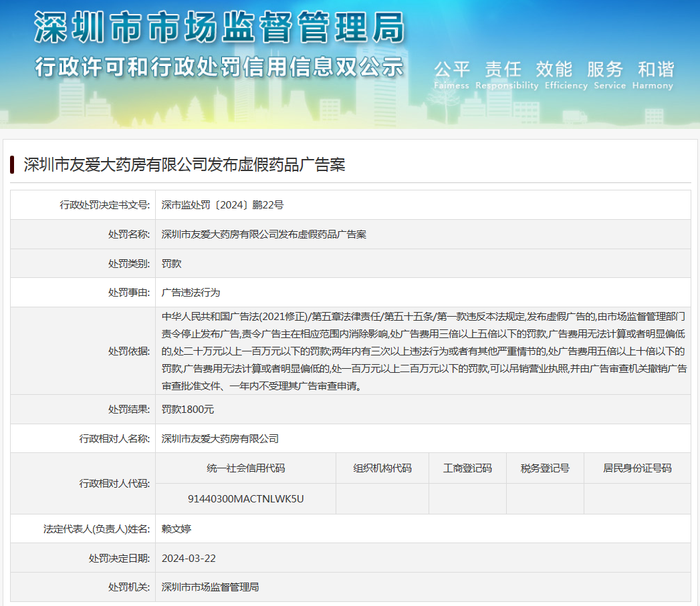Click the 组织机构代码 column header

click(x=382, y=468)
